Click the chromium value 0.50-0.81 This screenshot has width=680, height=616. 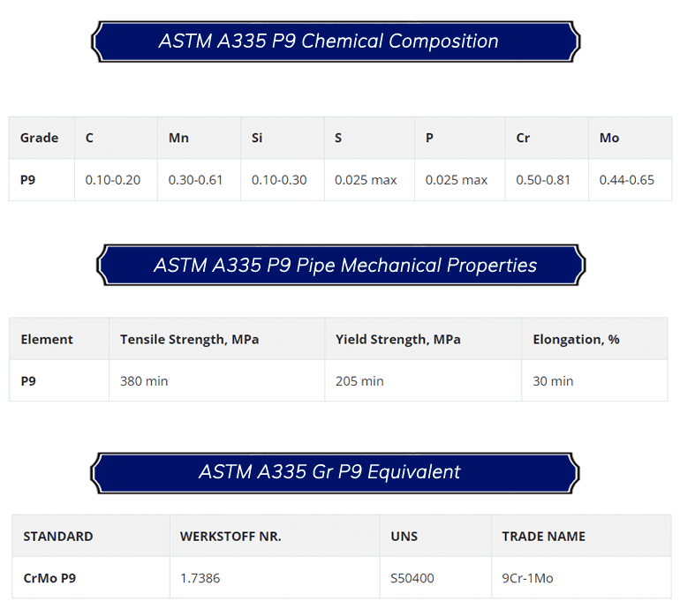(543, 180)
